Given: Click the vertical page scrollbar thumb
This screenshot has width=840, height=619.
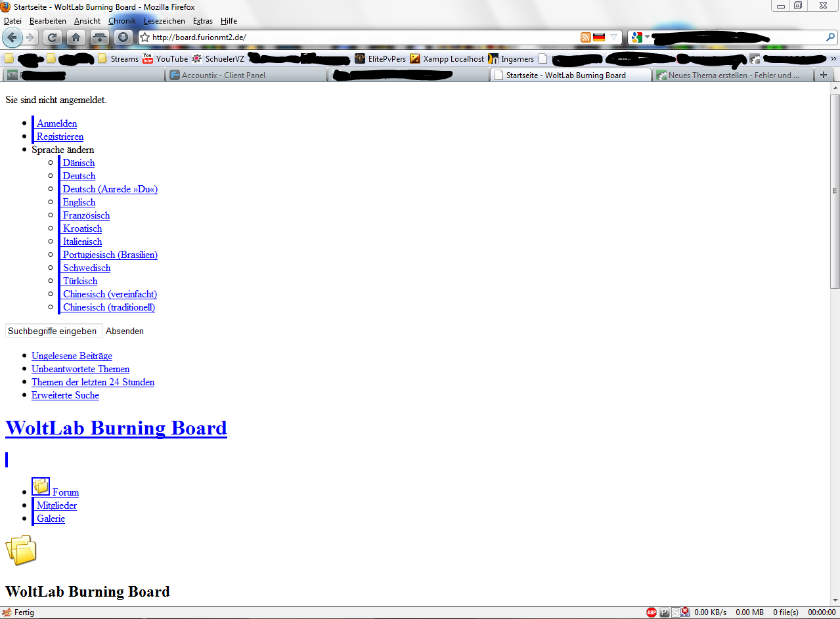Looking at the screenshot, I should [x=835, y=190].
